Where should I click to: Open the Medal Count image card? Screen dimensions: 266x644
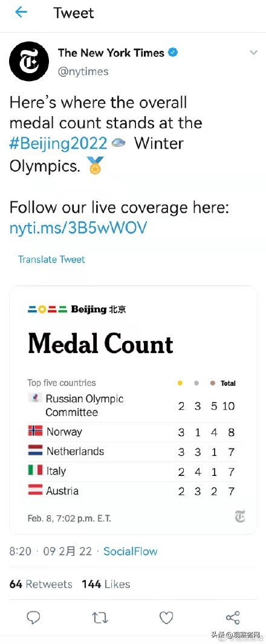tap(133, 410)
